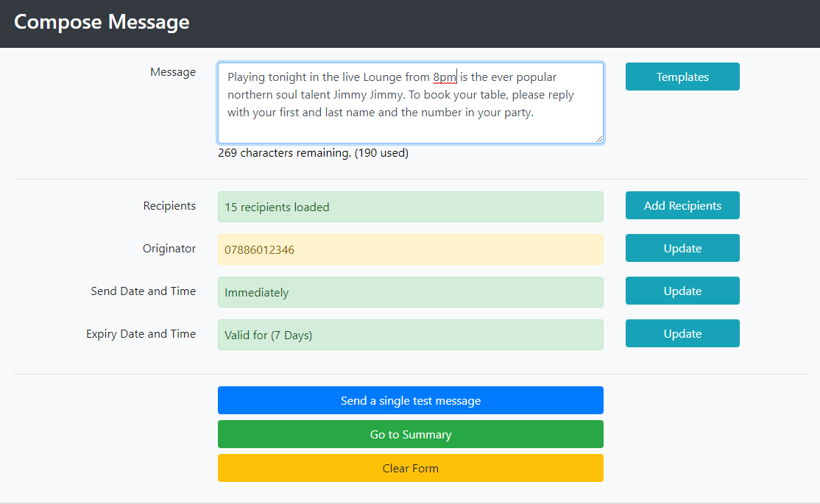Click the misspelled word '8pm' in message
The width and height of the screenshot is (820, 504).
[x=445, y=77]
